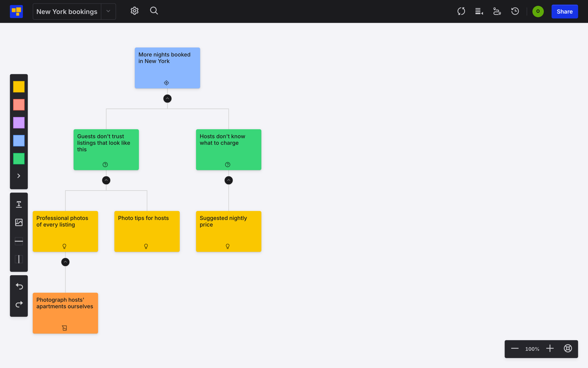Open the New York bookings dropdown arrow
Screen dimensions: 588x368
[108, 11]
